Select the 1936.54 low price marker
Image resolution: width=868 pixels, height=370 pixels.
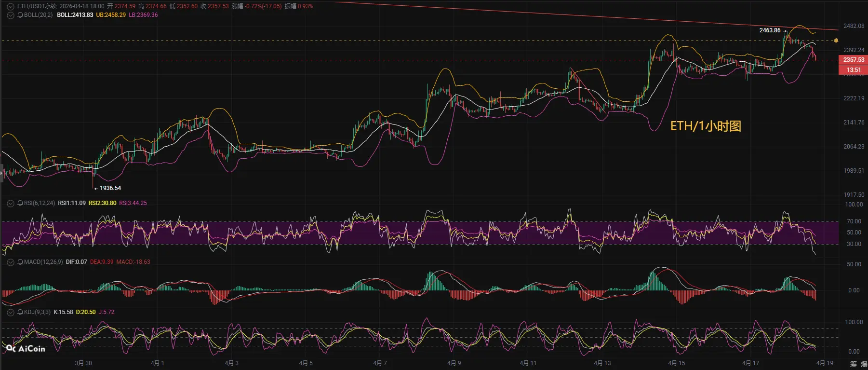(110, 188)
